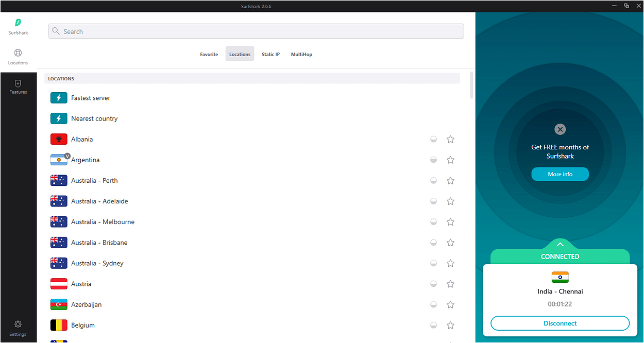This screenshot has width=644, height=343.
Task: Click load indicator for Australia - Perth
Action: (x=434, y=180)
